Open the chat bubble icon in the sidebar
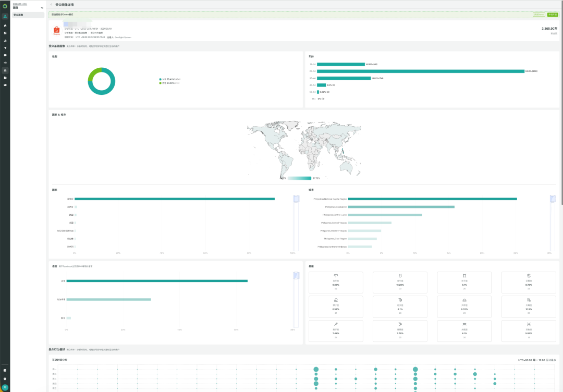The image size is (563, 392). [x=5, y=55]
